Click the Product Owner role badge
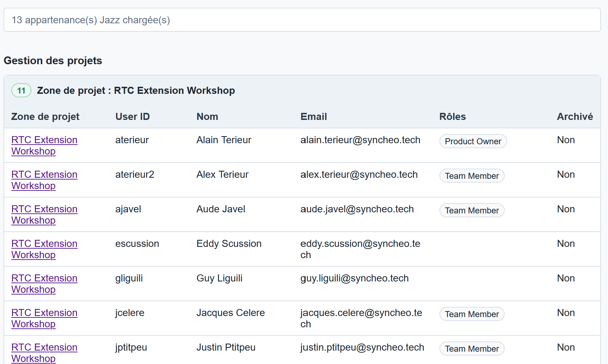This screenshot has height=364, width=608. click(473, 141)
